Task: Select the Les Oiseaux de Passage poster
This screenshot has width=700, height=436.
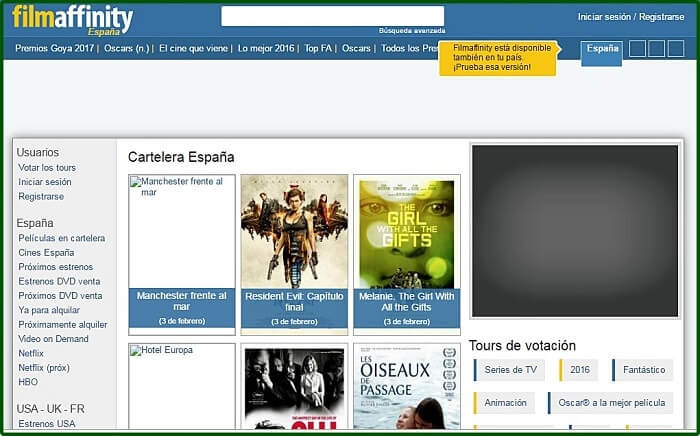Action: coord(406,386)
